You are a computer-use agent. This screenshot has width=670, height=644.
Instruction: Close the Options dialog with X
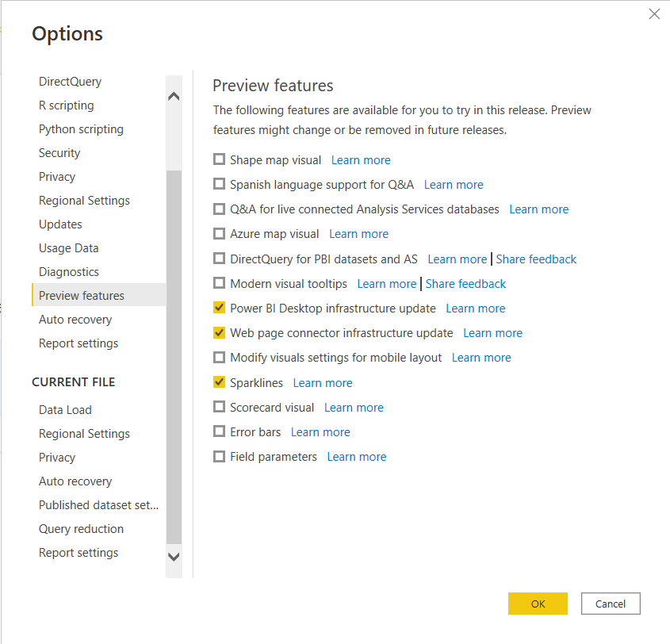click(654, 14)
